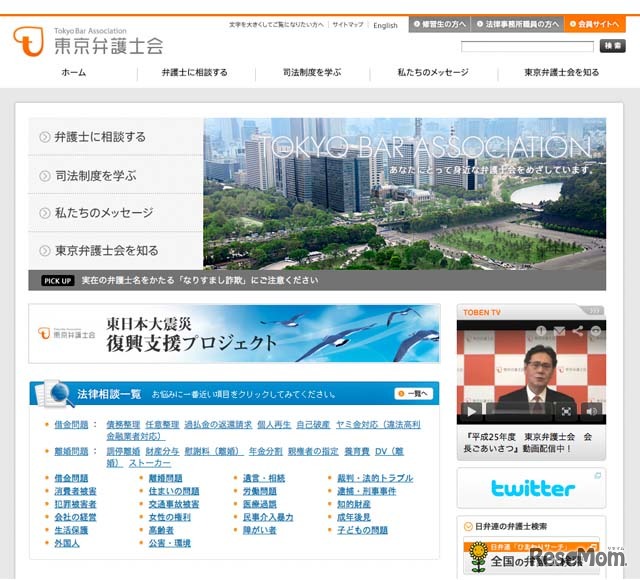Play the TOBEN TV video
The image size is (640, 580).
471,411
